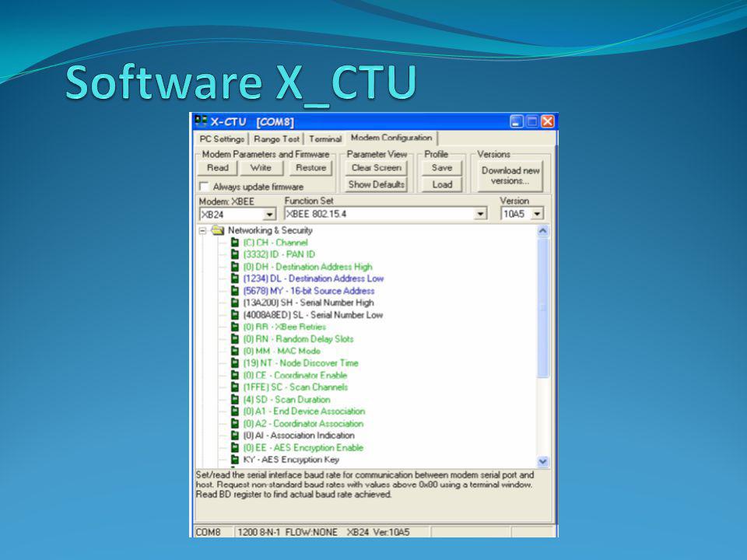
Task: Select (19) NT - Node Discover Time
Action: coord(300,363)
